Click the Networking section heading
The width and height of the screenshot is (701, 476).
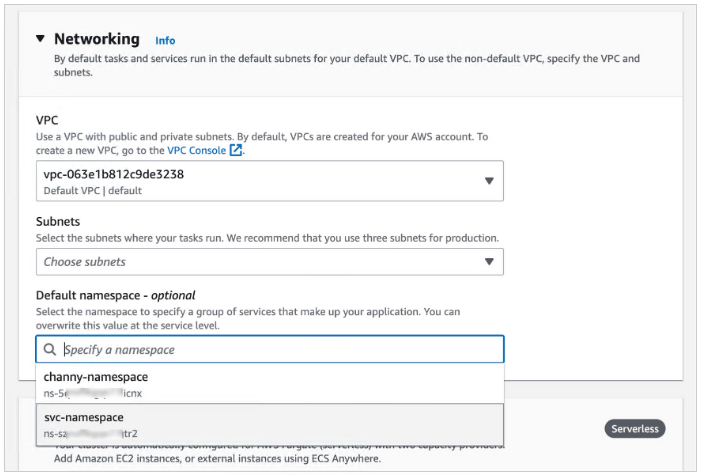[97, 39]
